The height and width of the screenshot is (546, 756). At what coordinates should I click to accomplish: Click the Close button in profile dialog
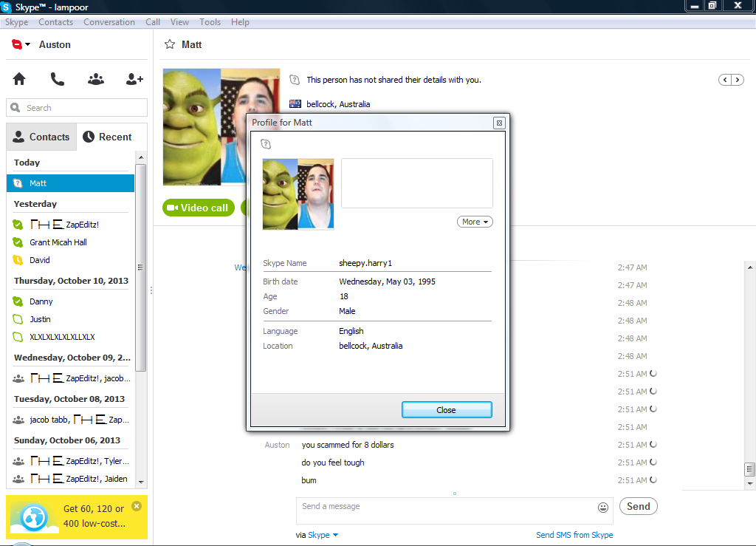click(447, 410)
